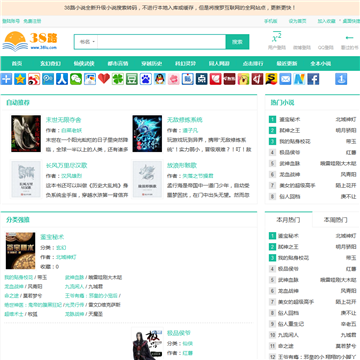The height and width of the screenshot is (360, 360).
Task: Click the 玄幻 category link under 鉴宝秘术
Action: [61, 248]
